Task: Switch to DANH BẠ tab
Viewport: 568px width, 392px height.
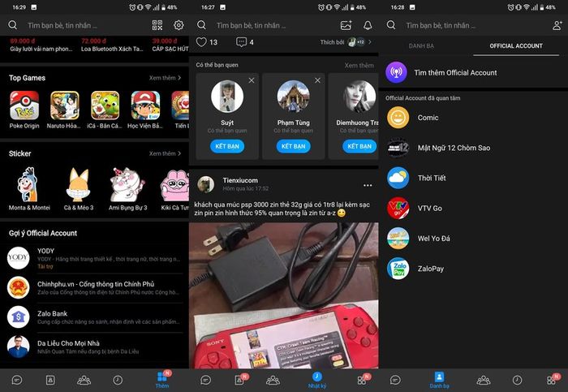Action: (421, 46)
